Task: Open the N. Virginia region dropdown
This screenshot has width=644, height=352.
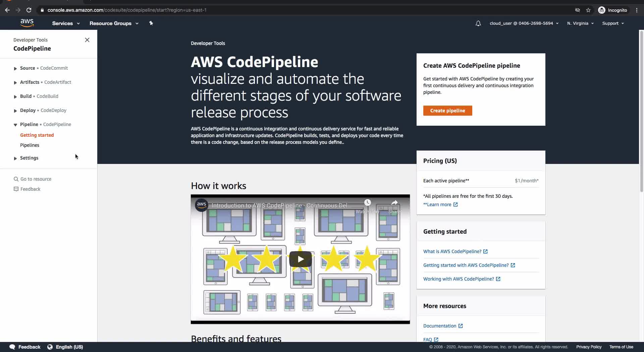Action: 580,23
